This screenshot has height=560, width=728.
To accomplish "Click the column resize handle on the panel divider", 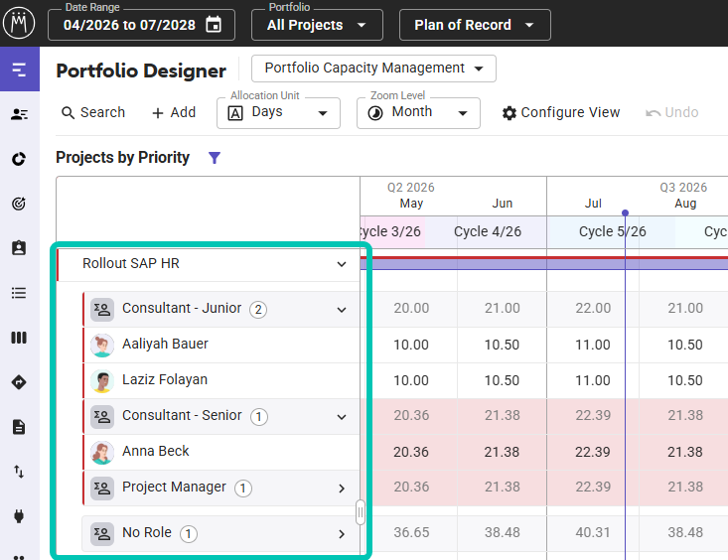I will pyautogui.click(x=361, y=512).
